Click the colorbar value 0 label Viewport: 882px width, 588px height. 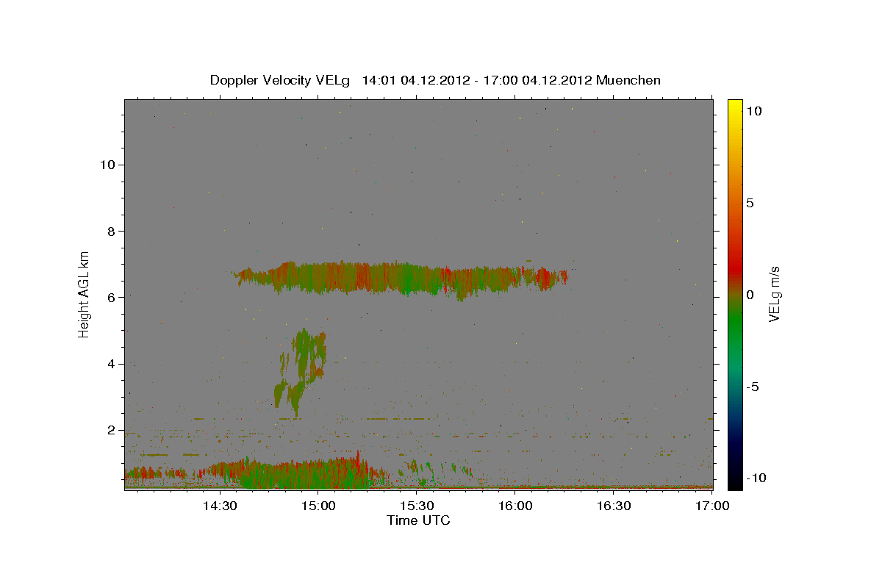click(750, 295)
